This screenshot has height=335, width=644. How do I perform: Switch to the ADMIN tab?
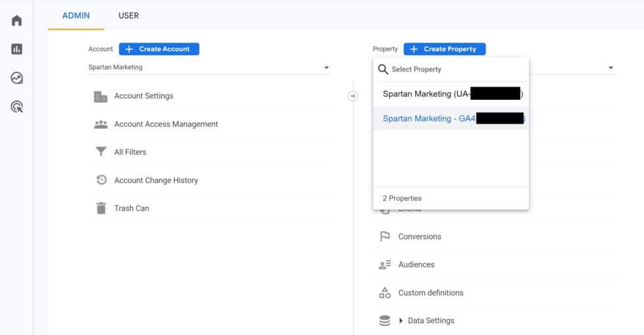coord(76,16)
